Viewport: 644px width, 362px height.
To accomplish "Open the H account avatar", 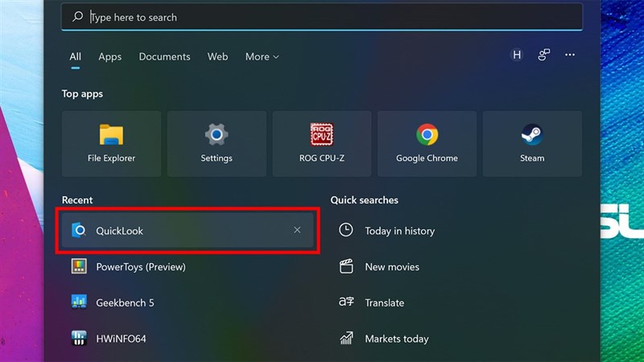I will [517, 55].
